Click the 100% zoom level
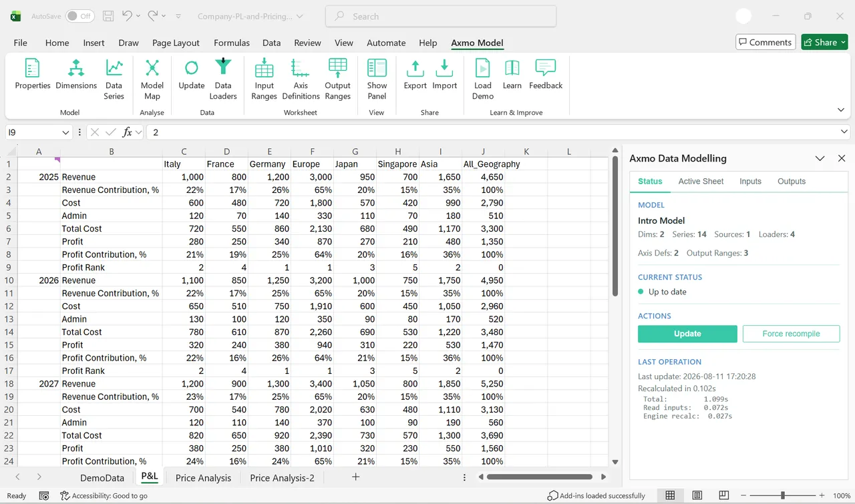Screen dimensions: 855x504 point(842,495)
